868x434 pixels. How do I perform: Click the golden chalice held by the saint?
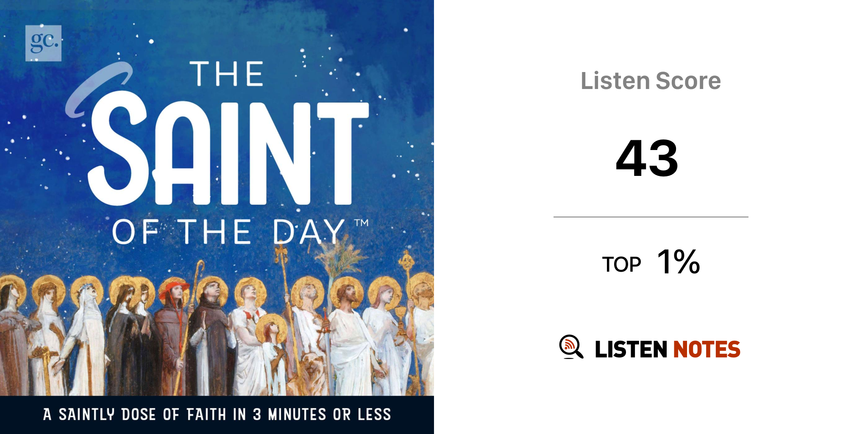point(400,313)
